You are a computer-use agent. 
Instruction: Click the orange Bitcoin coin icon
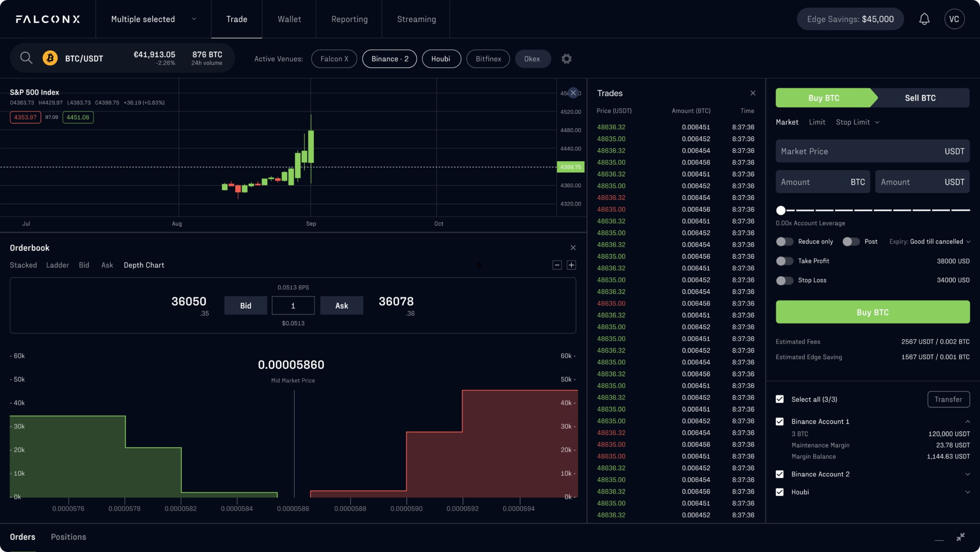pos(50,58)
